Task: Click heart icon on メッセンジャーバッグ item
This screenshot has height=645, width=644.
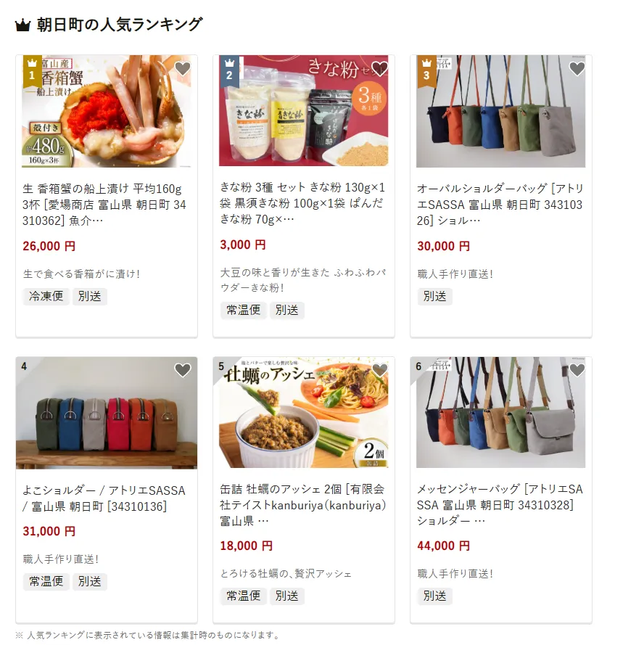Action: pos(577,370)
